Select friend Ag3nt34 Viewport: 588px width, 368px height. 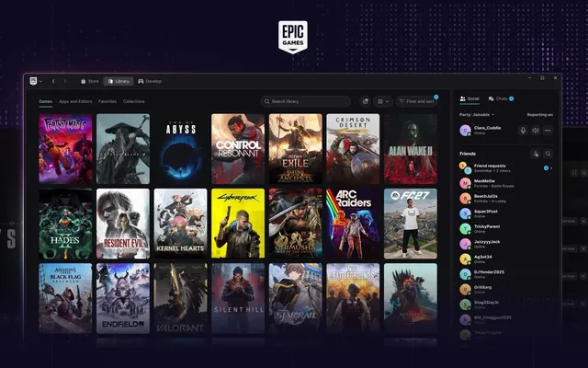pyautogui.click(x=506, y=259)
